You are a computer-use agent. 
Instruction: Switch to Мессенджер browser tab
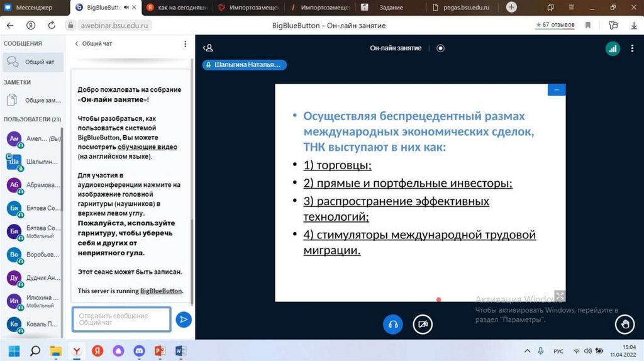click(x=34, y=8)
